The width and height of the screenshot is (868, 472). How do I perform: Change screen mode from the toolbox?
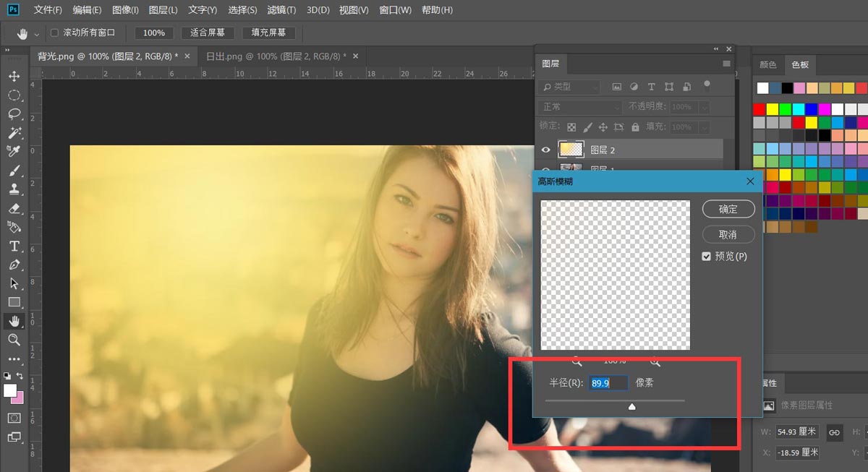(14, 437)
